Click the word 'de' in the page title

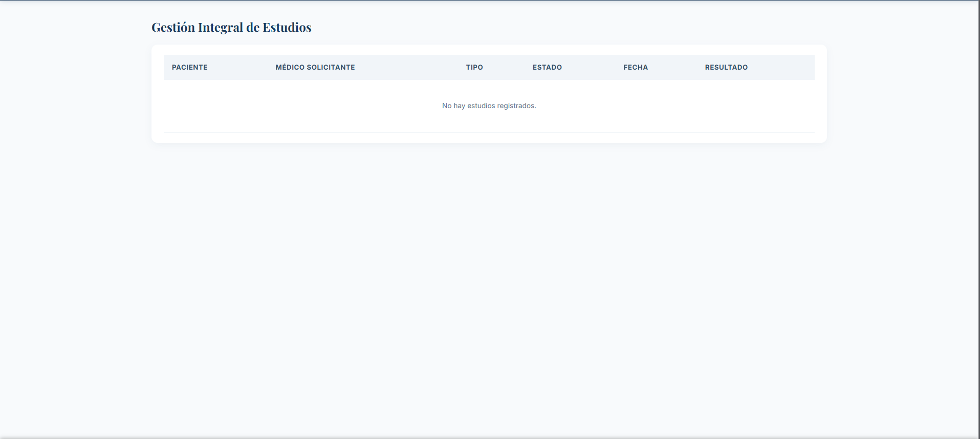coord(252,28)
